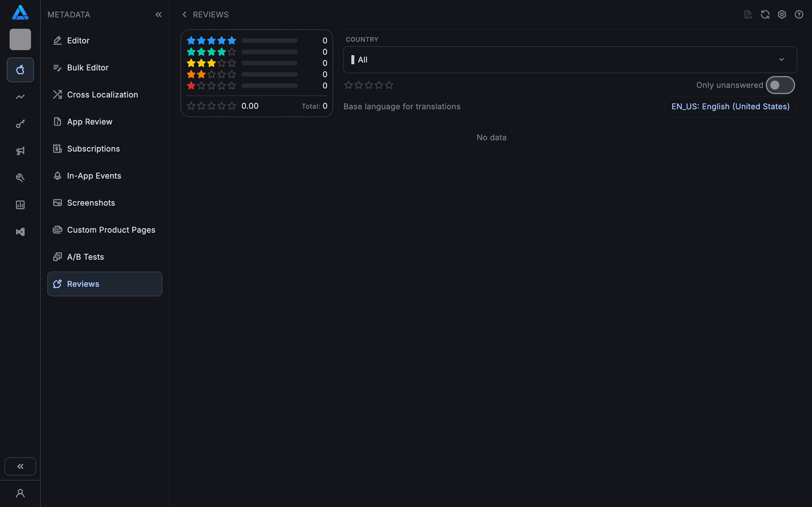Open the wrench tools icon
The height and width of the screenshot is (507, 812).
[x=20, y=177]
